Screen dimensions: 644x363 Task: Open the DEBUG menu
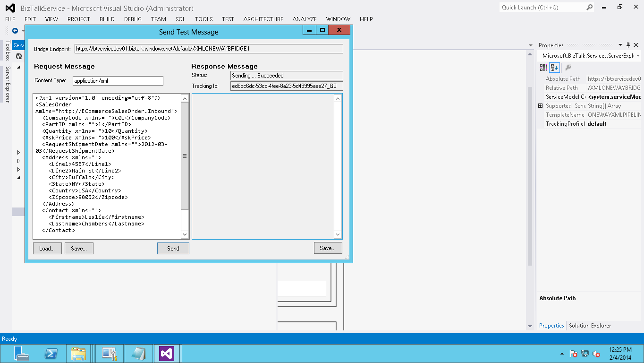point(133,19)
